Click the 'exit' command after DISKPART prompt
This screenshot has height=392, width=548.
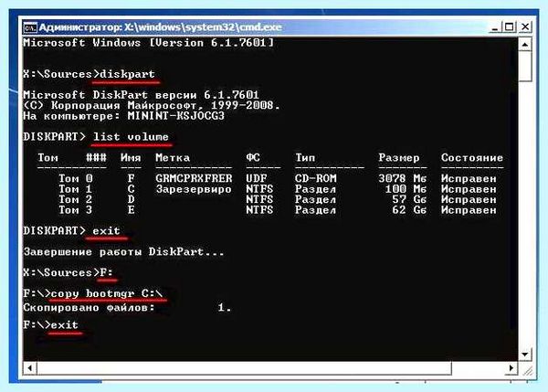pyautogui.click(x=106, y=231)
